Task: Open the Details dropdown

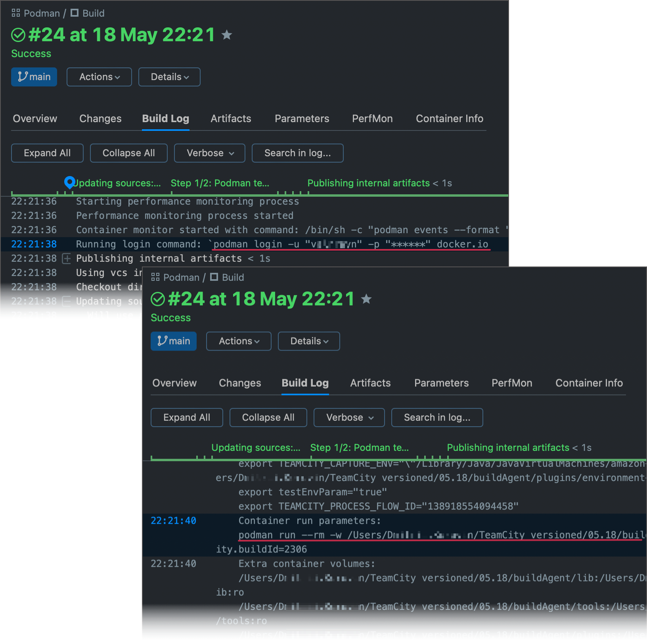Action: pyautogui.click(x=169, y=77)
